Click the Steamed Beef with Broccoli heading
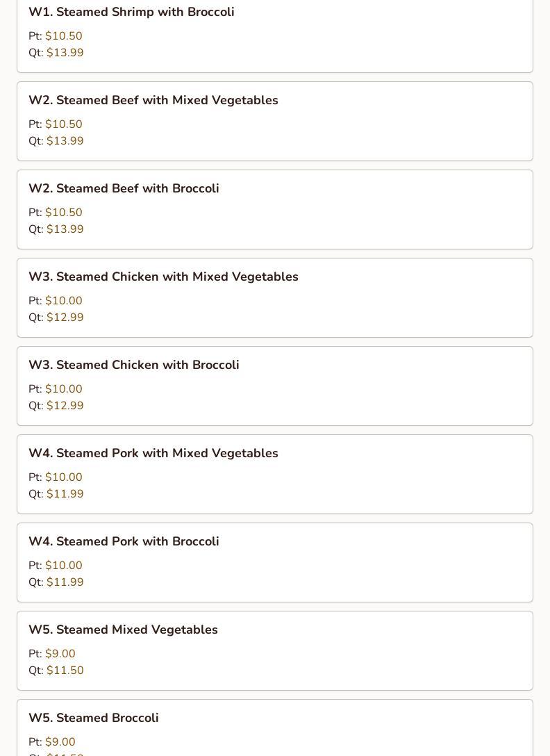550x756 pixels. pyautogui.click(x=124, y=188)
